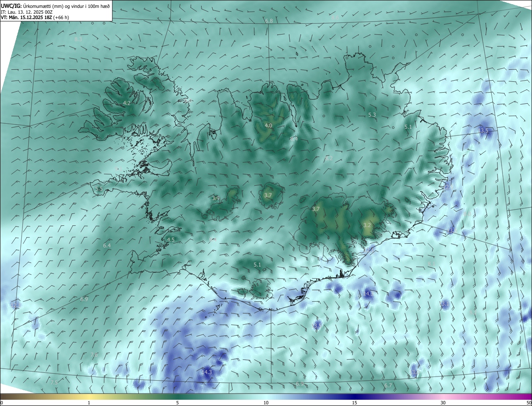Click the 5.3 value label on the map
The height and width of the screenshot is (406, 532).
pyautogui.click(x=372, y=115)
